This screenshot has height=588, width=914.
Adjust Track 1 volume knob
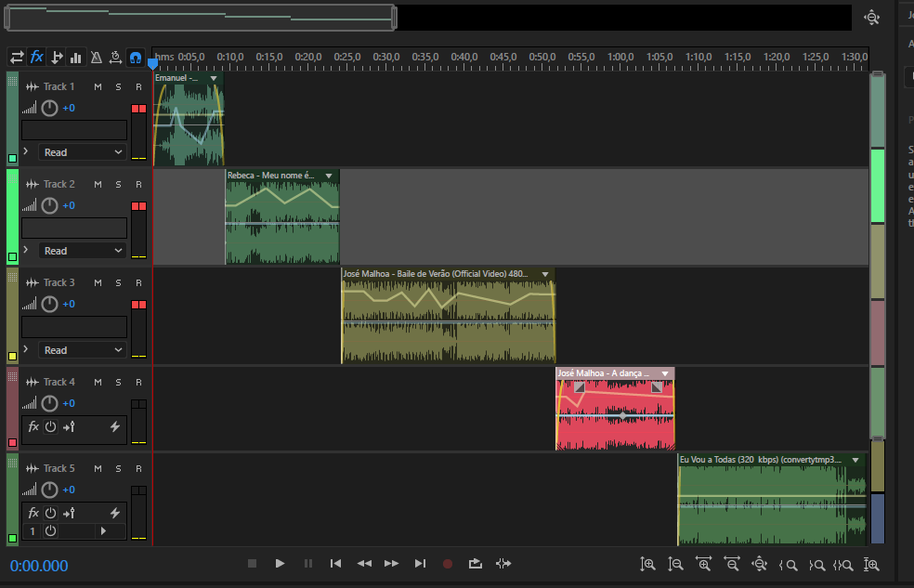(x=50, y=108)
